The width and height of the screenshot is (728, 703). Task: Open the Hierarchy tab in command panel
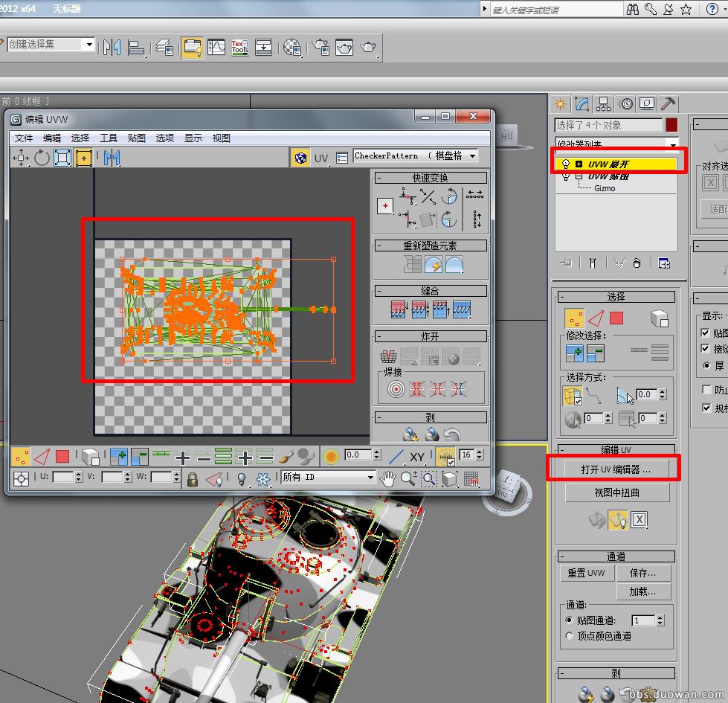[x=604, y=103]
